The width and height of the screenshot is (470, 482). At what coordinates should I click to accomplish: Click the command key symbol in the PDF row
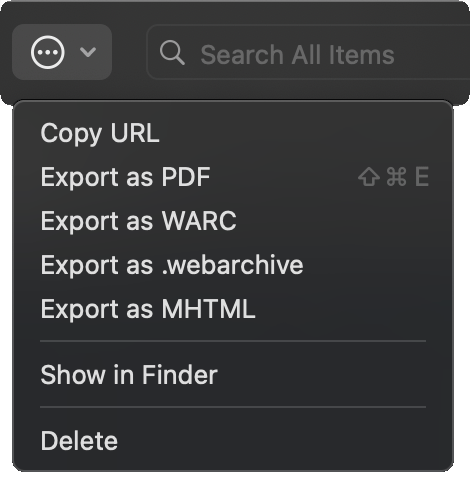click(x=396, y=177)
